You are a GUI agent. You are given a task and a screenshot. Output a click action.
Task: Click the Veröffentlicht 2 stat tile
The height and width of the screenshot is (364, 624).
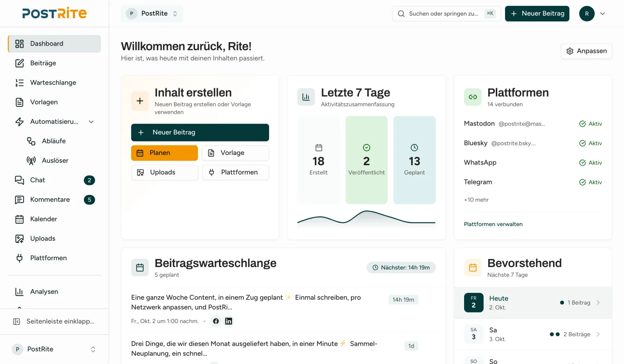click(367, 160)
